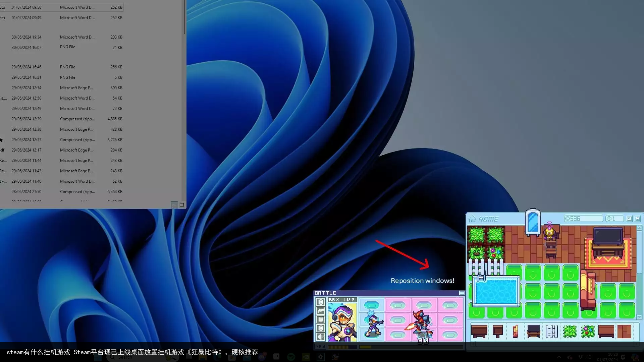This screenshot has height=362, width=644.
Task: Select compressed zip row sized 3,726 KB
Action: tap(62, 139)
